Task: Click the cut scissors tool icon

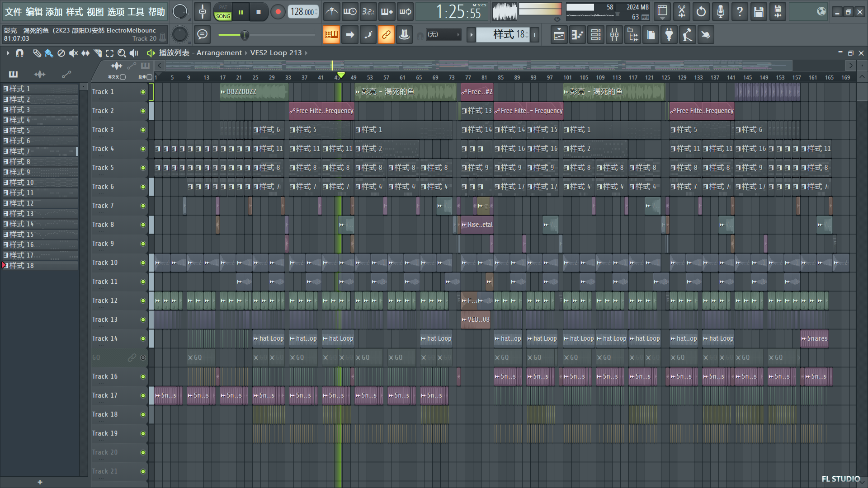Action: click(x=682, y=12)
